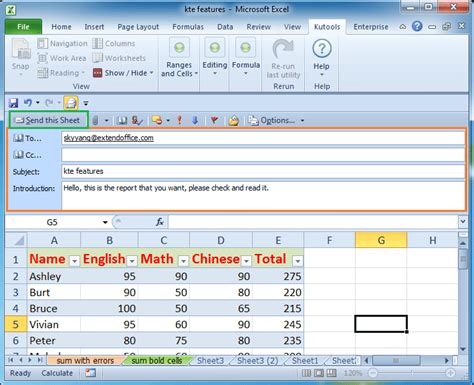Set low importance with the blue down arrow
Screen dimensions: 474x385
[x=195, y=120]
